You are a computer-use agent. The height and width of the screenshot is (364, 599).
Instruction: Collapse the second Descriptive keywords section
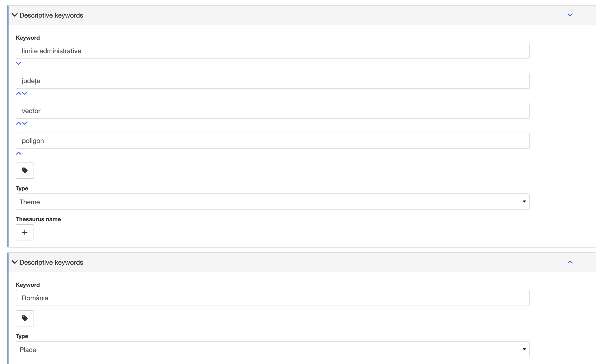(x=15, y=262)
